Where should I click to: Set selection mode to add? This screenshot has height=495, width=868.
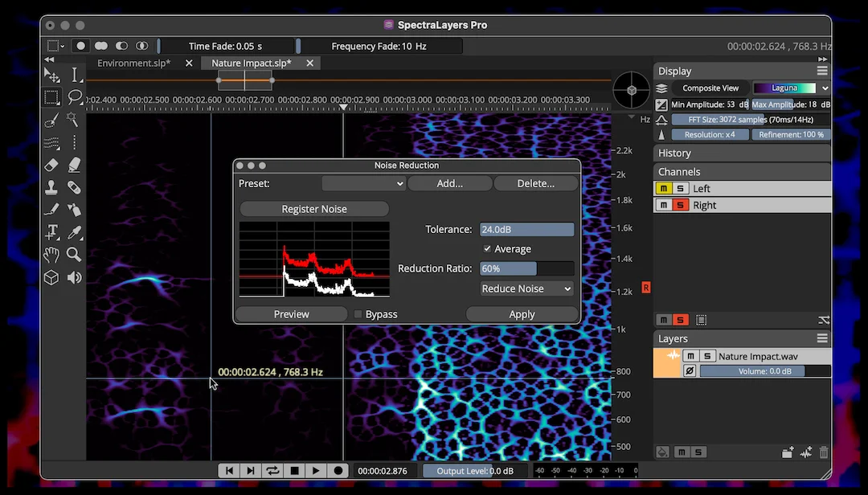pos(101,46)
